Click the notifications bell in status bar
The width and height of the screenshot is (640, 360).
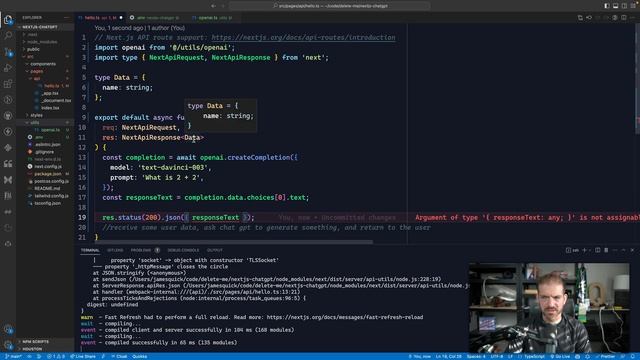pos(633,356)
